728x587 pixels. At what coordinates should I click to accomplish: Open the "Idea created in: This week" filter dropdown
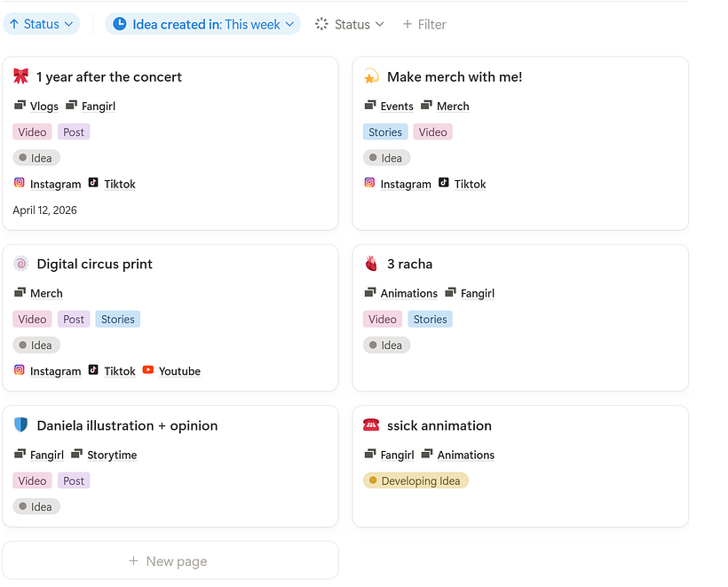click(202, 24)
